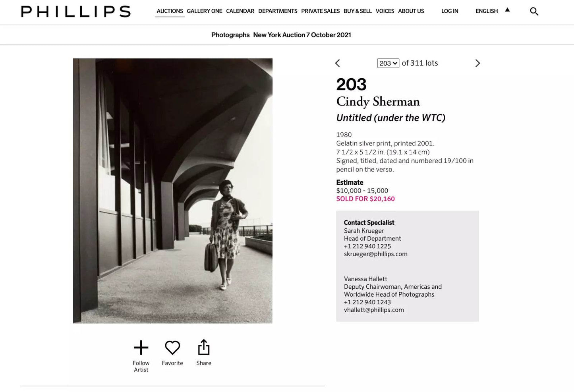
Task: Click the search magnifier icon
Action: point(534,12)
